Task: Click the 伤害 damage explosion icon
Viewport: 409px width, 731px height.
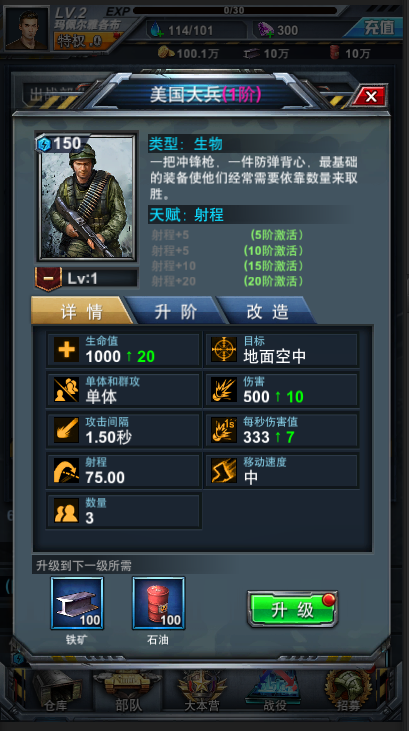Action: coord(224,390)
